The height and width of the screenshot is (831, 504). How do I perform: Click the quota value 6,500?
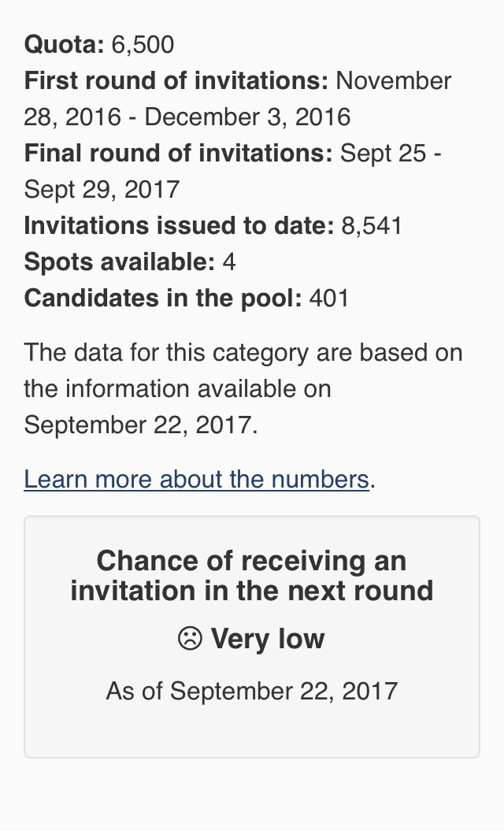[x=143, y=44]
